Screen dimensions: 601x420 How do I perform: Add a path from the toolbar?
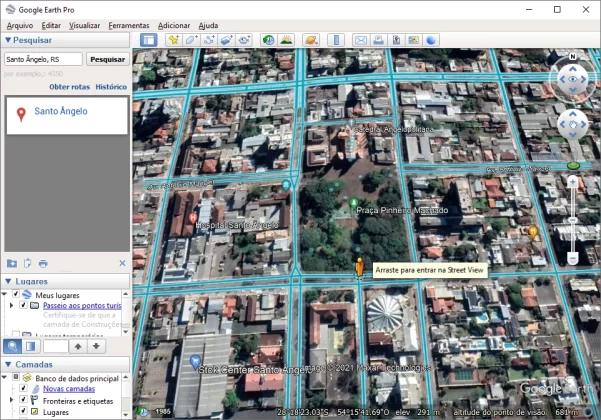pos(209,40)
